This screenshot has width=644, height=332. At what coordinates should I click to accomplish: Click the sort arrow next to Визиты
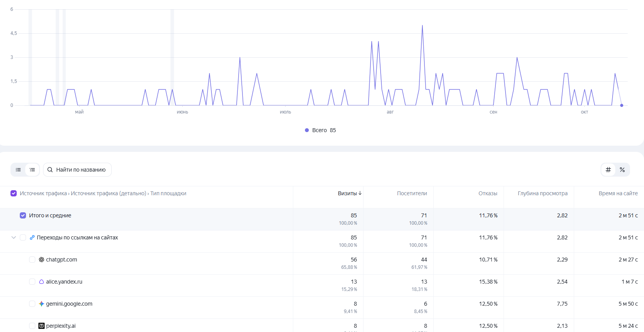click(360, 193)
